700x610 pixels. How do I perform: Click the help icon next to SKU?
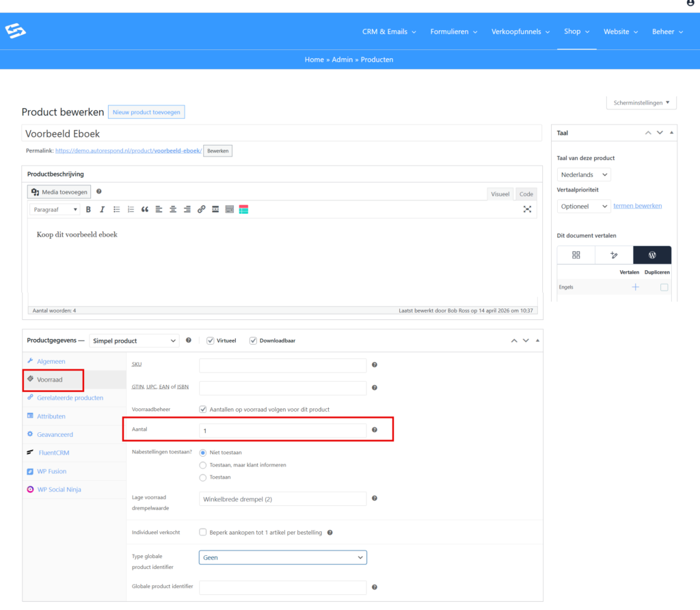[x=375, y=365]
